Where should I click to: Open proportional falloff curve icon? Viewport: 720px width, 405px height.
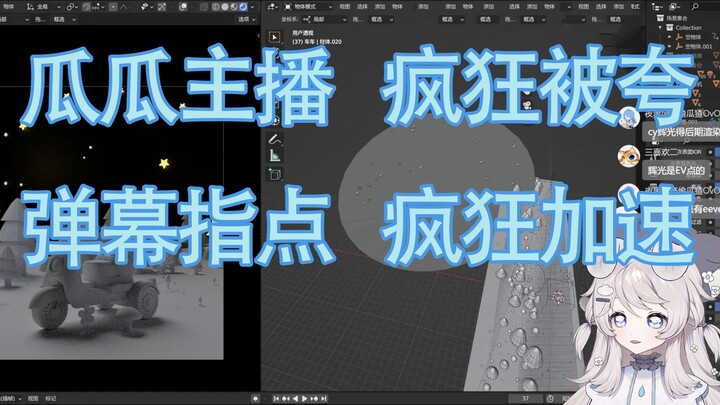pos(126,7)
